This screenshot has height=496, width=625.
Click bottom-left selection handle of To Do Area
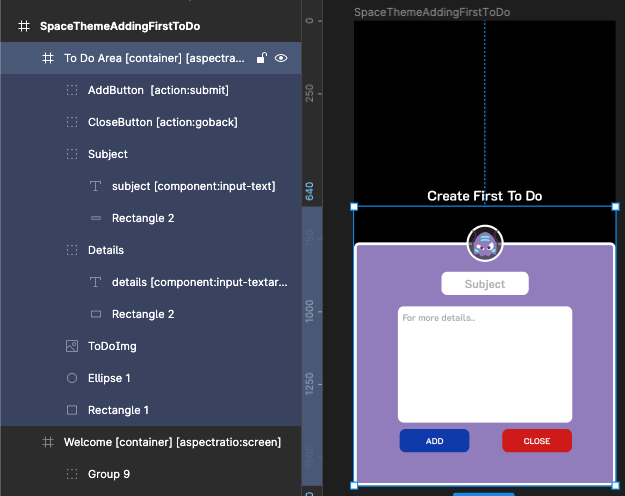pyautogui.click(x=354, y=485)
